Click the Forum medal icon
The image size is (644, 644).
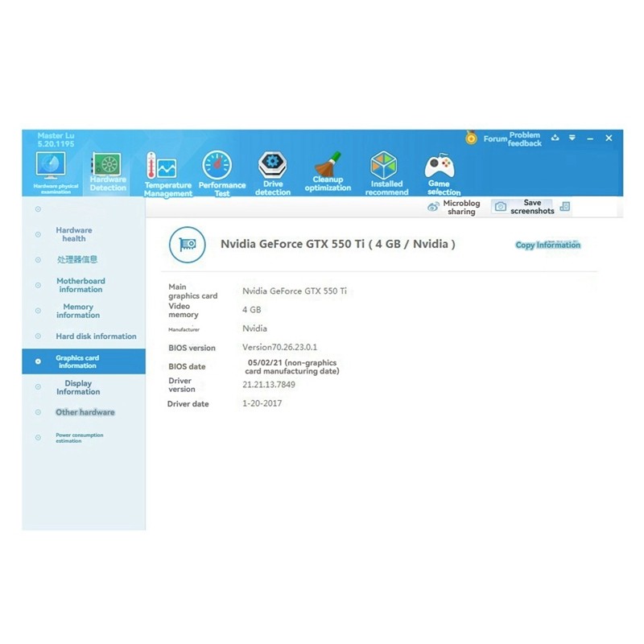[x=471, y=138]
